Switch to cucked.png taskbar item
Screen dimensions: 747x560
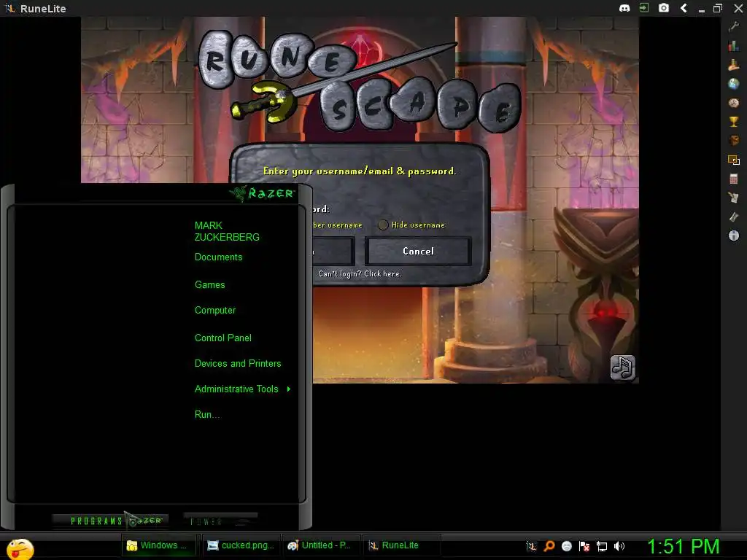coord(241,545)
